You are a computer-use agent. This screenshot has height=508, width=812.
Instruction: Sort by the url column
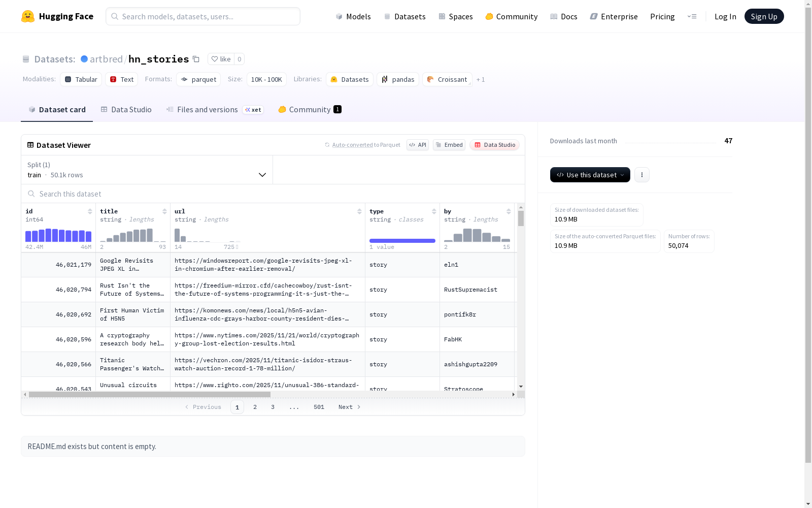click(x=359, y=211)
